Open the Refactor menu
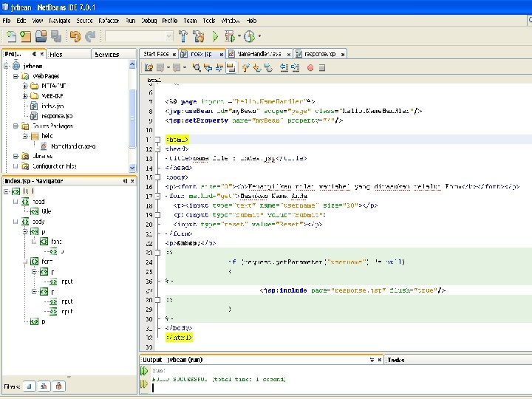 (109, 20)
